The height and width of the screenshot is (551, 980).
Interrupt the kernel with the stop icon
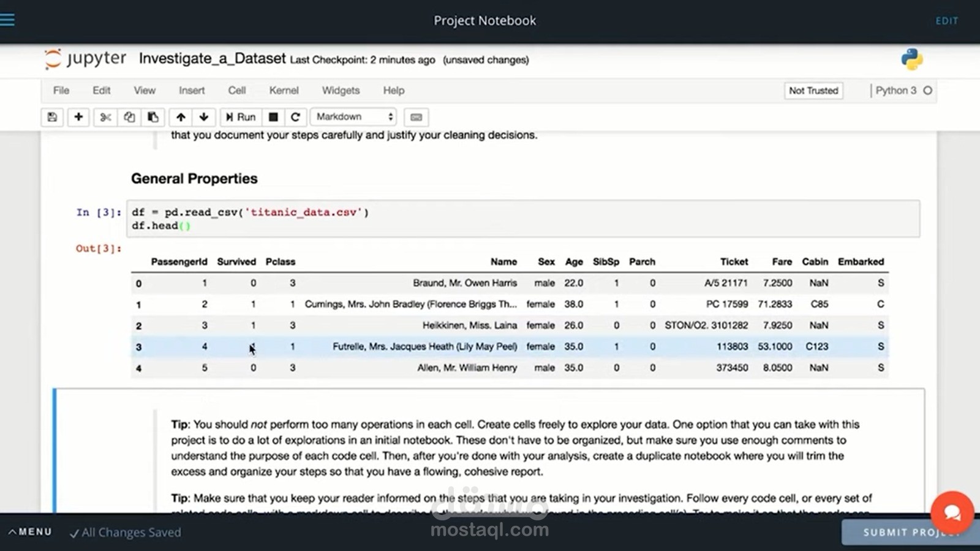(273, 117)
